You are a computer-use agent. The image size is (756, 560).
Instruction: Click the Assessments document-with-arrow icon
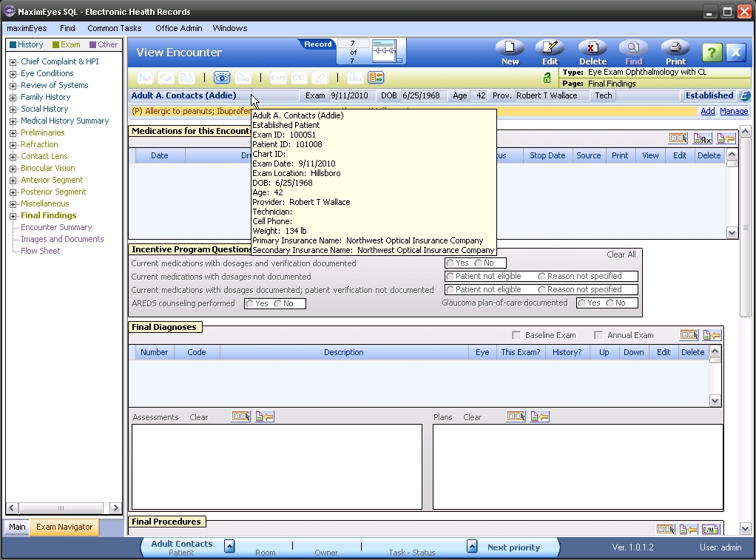click(x=264, y=416)
